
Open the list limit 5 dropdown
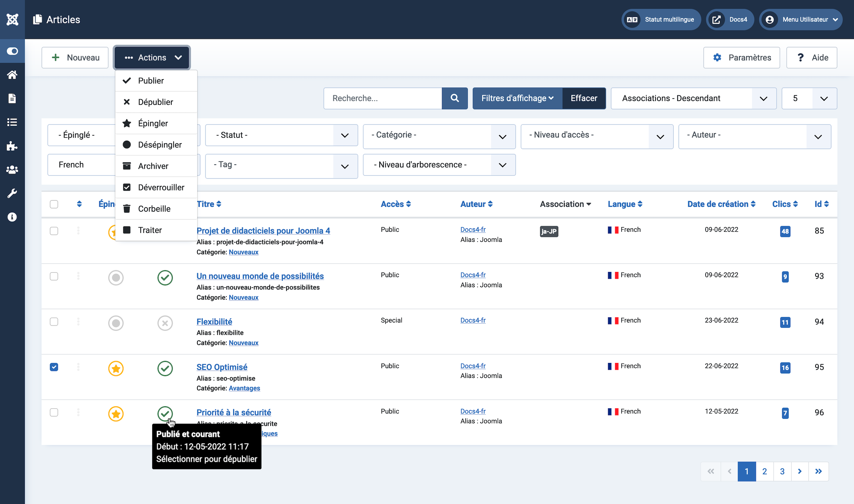pyautogui.click(x=809, y=99)
